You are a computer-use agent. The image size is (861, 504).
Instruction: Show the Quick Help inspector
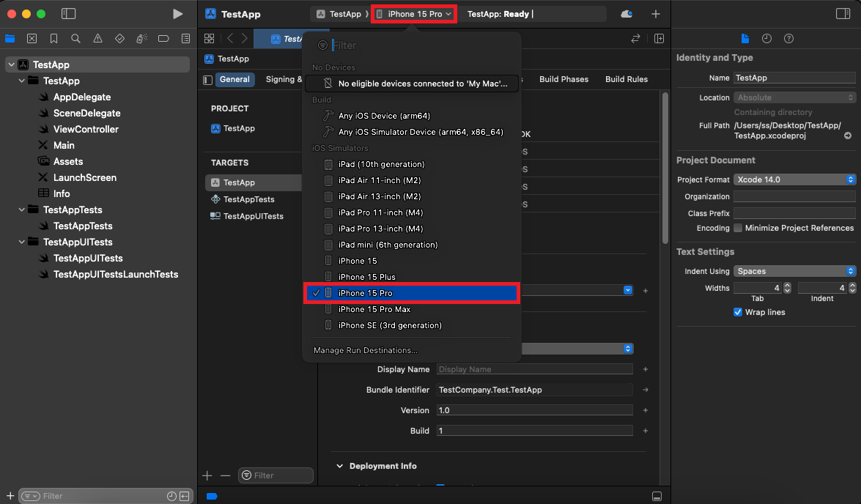point(788,38)
